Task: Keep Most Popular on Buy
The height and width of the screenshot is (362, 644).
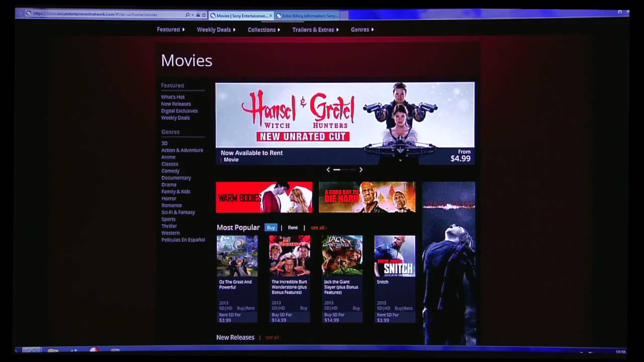Action: [271, 227]
